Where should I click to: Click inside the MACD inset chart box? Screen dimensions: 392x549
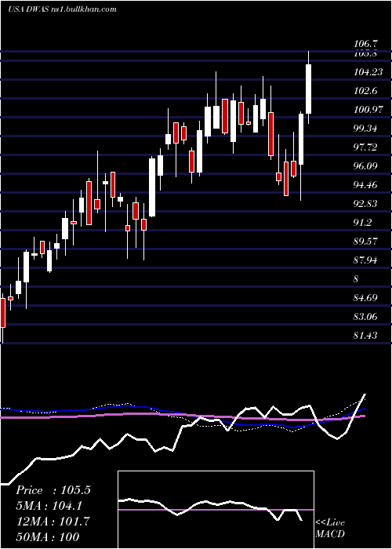click(x=216, y=510)
